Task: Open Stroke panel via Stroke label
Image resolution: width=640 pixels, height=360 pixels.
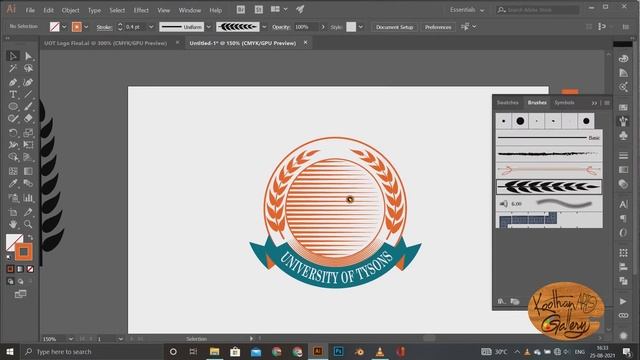Action: (104, 27)
